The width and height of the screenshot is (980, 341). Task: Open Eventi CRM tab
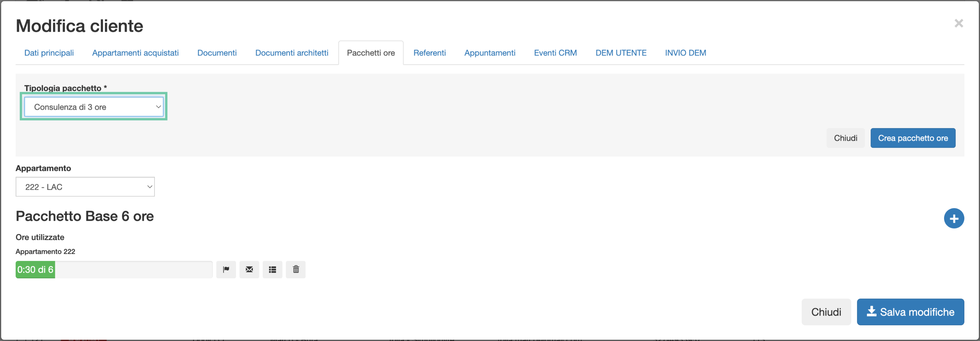[x=555, y=53]
